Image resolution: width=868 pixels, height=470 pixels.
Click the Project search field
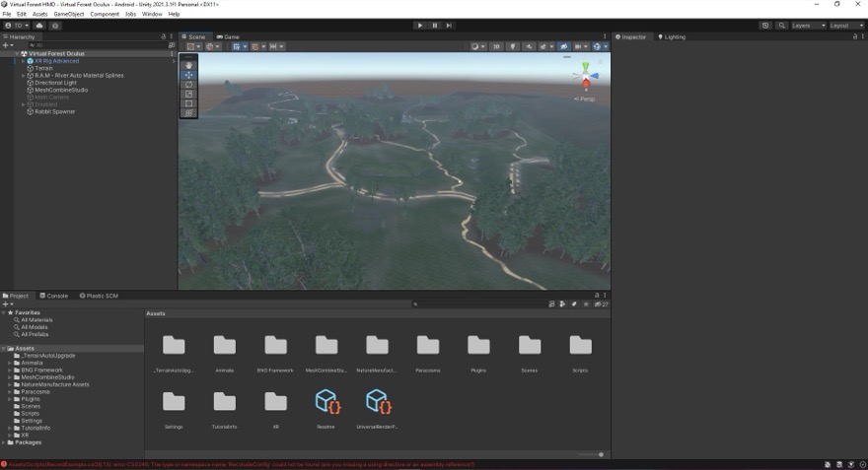coord(478,304)
